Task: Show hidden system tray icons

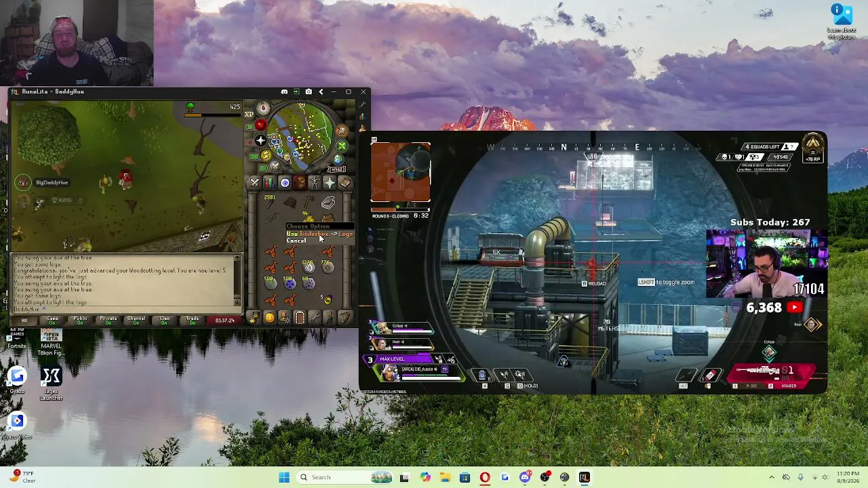Action: point(771,477)
